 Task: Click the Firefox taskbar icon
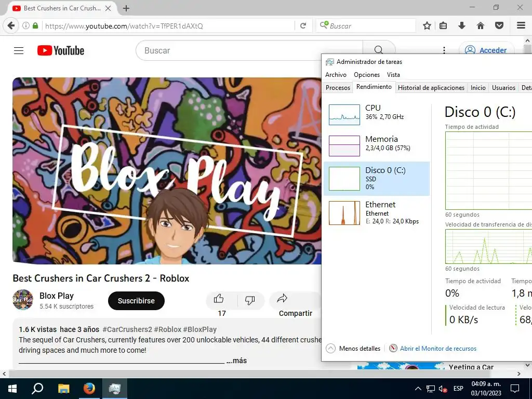pos(89,389)
